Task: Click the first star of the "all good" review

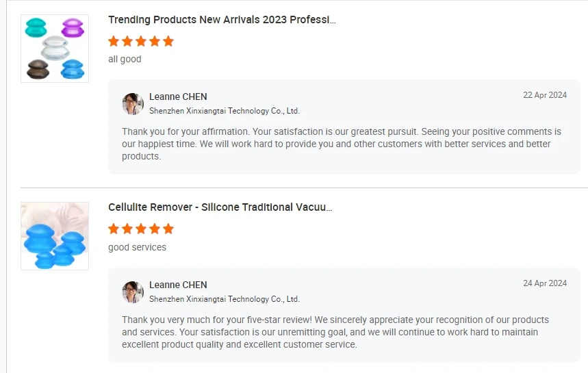Action: point(114,41)
